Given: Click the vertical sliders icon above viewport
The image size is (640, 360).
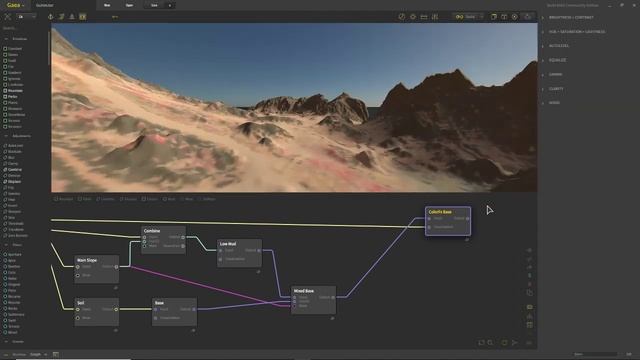Looking at the screenshot, I should (x=435, y=17).
